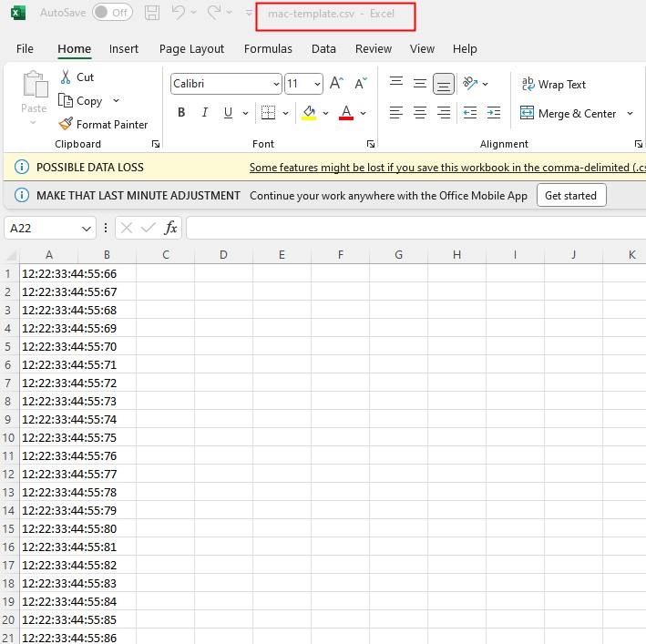Toggle Wrap Text
Screen dimensions: 646x644
tap(553, 84)
